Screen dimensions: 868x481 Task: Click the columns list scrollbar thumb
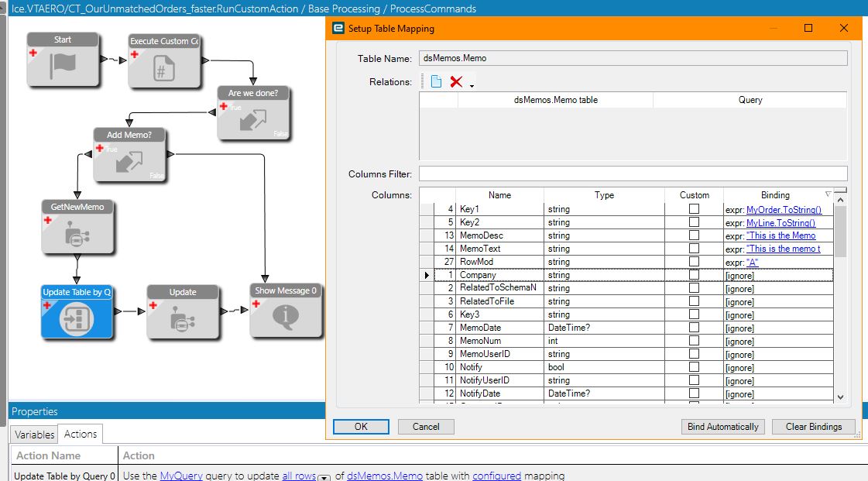tap(840, 232)
